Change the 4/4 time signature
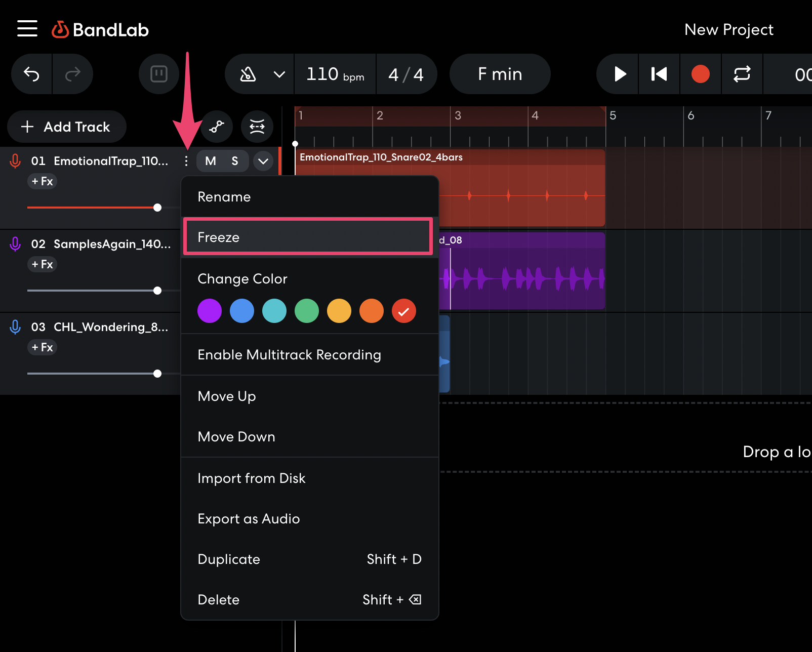Viewport: 812px width, 652px height. pos(406,74)
